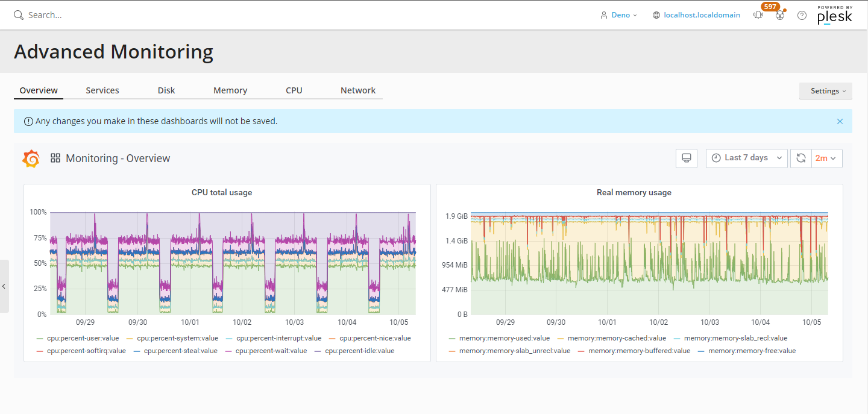Viewport: 868px width, 414px height.
Task: Click the localhost.localdomain link
Action: click(702, 15)
